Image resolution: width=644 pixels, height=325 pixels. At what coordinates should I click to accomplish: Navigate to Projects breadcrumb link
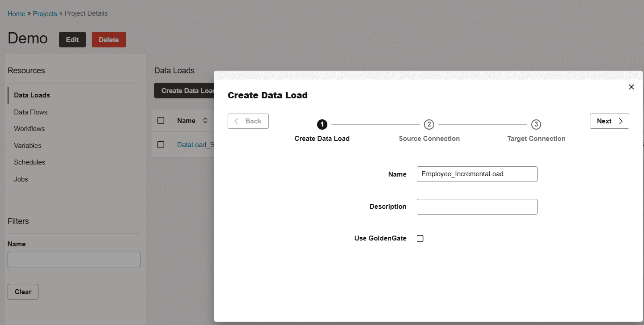click(x=45, y=14)
